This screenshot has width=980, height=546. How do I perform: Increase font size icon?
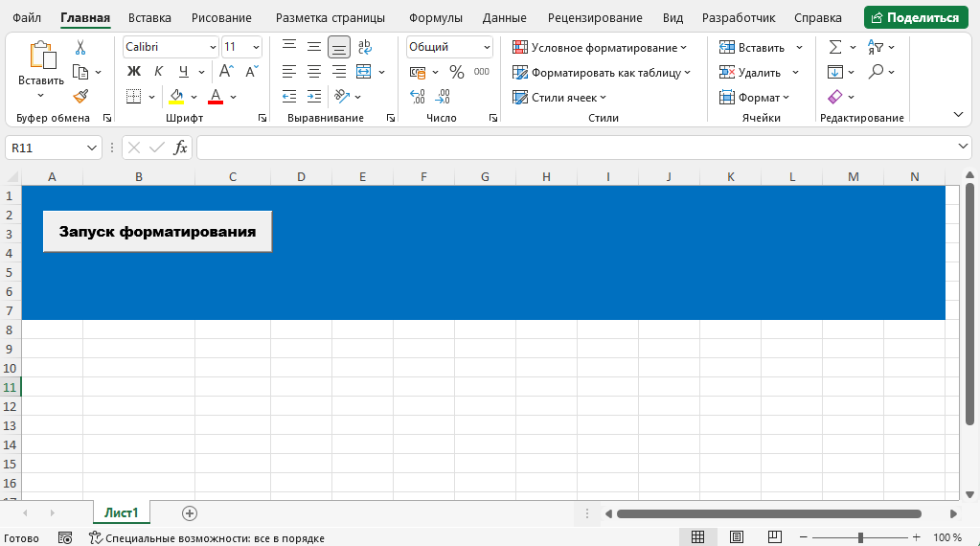click(226, 71)
